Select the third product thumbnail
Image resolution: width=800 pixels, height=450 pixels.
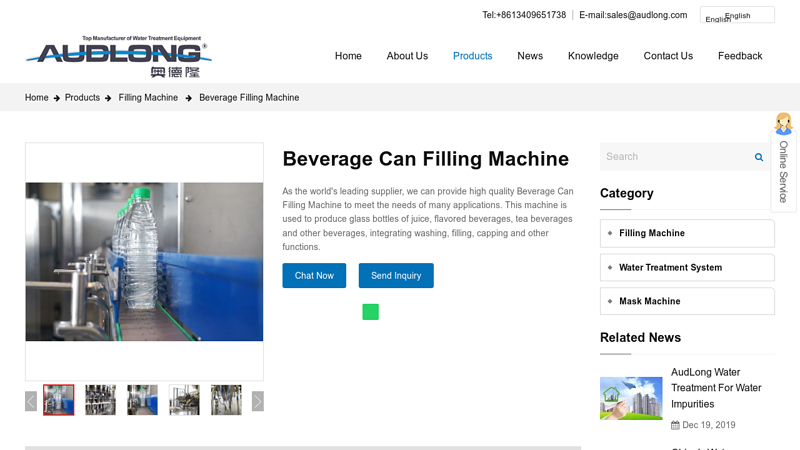tap(142, 400)
